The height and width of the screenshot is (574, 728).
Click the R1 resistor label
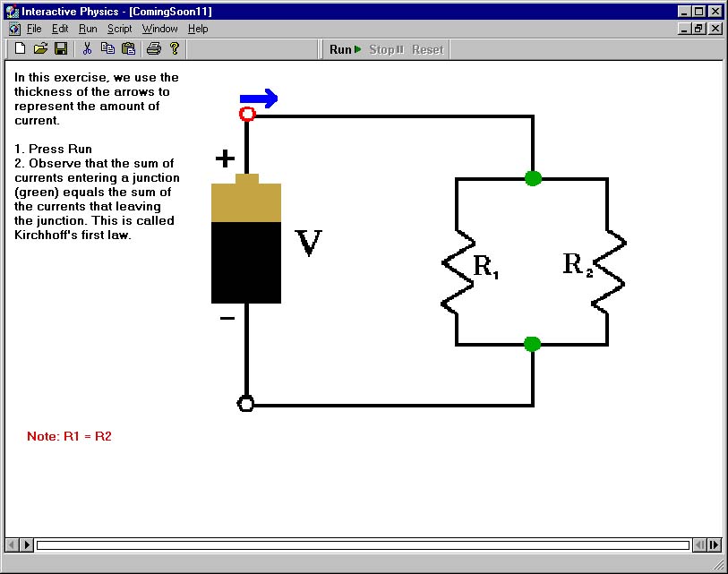485,266
